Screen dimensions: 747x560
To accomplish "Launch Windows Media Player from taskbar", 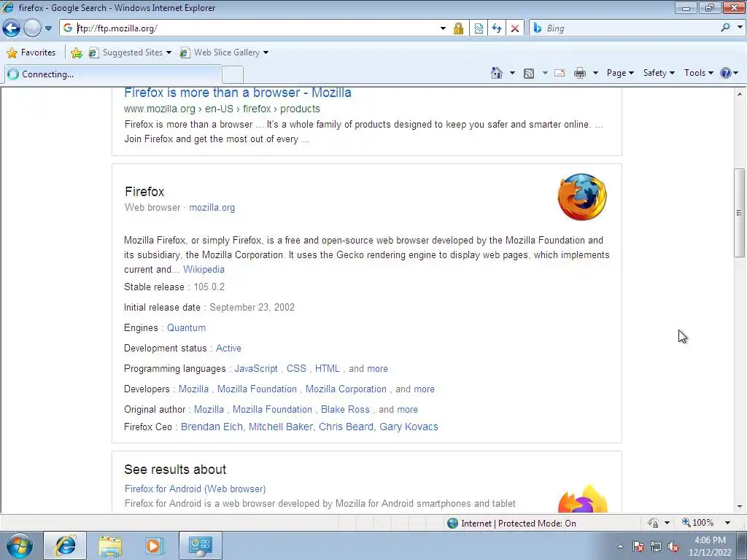I will coord(154,545).
